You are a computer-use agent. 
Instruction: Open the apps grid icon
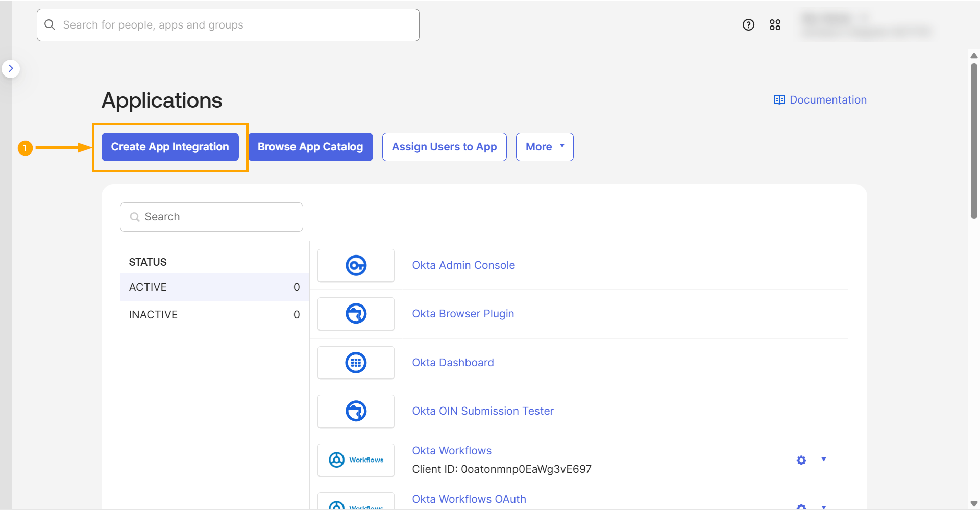pyautogui.click(x=775, y=25)
